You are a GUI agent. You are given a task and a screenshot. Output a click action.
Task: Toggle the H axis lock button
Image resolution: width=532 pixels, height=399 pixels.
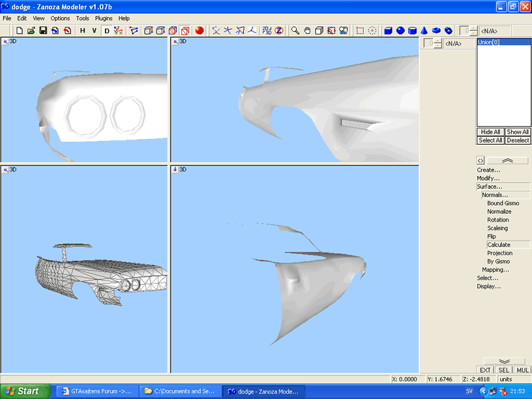click(82, 31)
